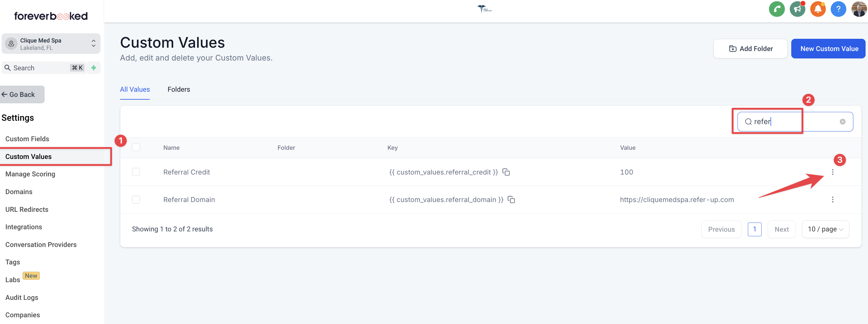Open the orange bell notifications
868x324 pixels.
[818, 9]
